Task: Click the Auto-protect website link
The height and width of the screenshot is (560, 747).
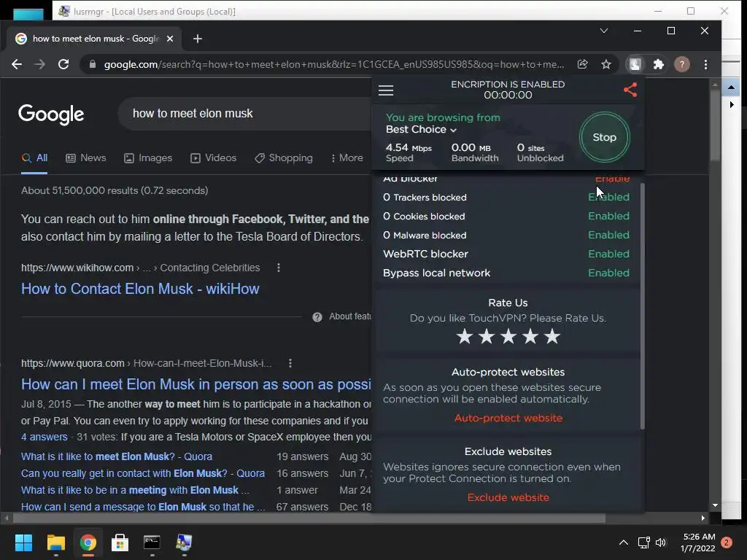Action: (x=508, y=418)
